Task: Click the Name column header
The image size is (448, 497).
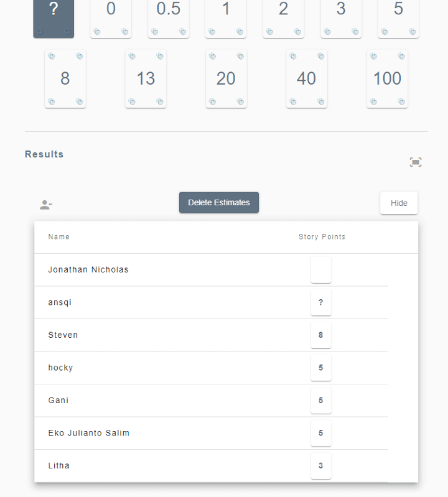Action: 58,237
